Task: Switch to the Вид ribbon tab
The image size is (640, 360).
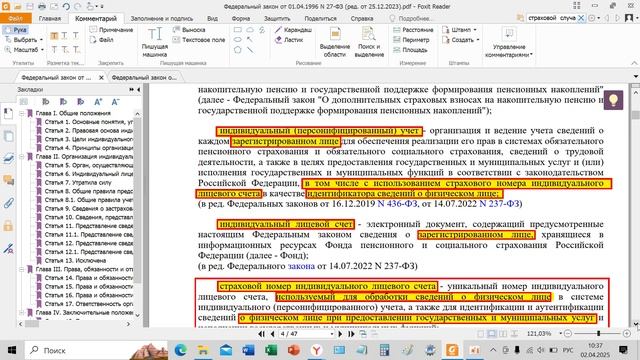Action: click(x=212, y=18)
